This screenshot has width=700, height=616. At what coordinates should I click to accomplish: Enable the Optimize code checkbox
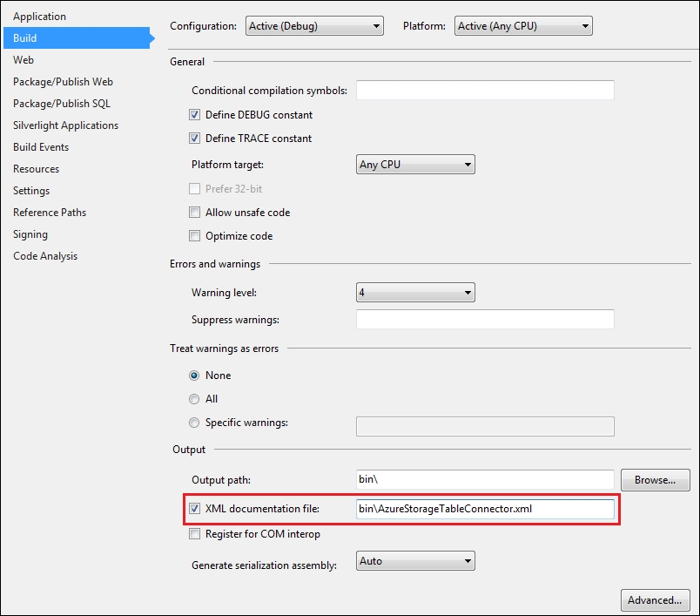tap(194, 236)
